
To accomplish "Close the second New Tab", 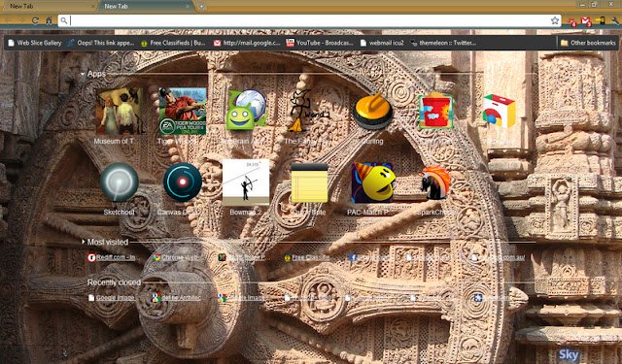I will 188,6.
